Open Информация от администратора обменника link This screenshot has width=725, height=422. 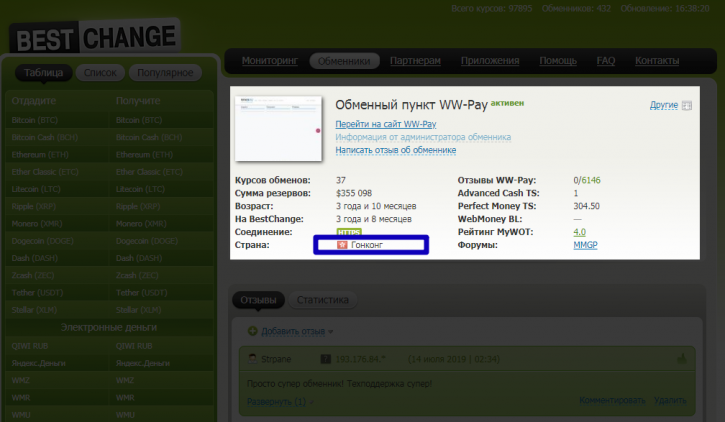click(x=423, y=137)
